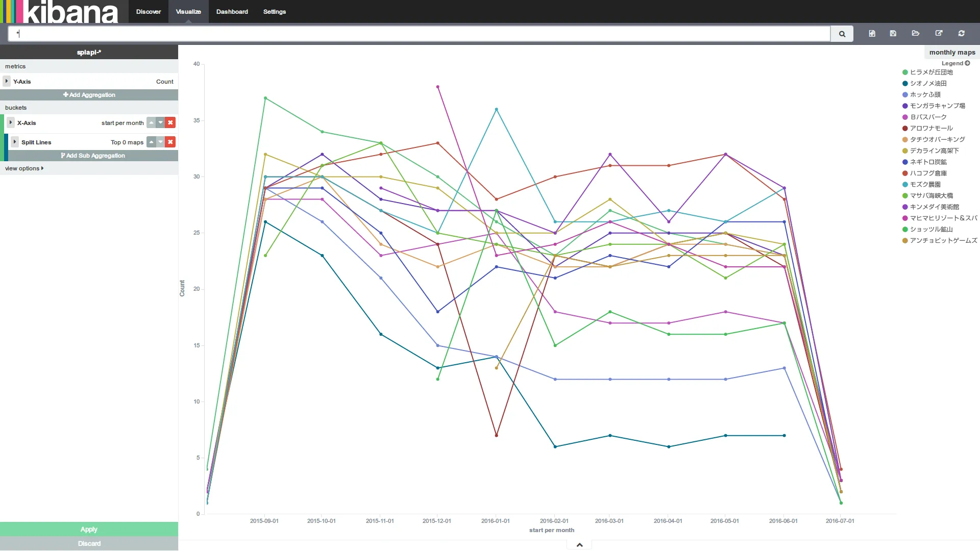Screen dimensions: 980x551
Task: Click the monthly maps title label
Action: coord(952,52)
